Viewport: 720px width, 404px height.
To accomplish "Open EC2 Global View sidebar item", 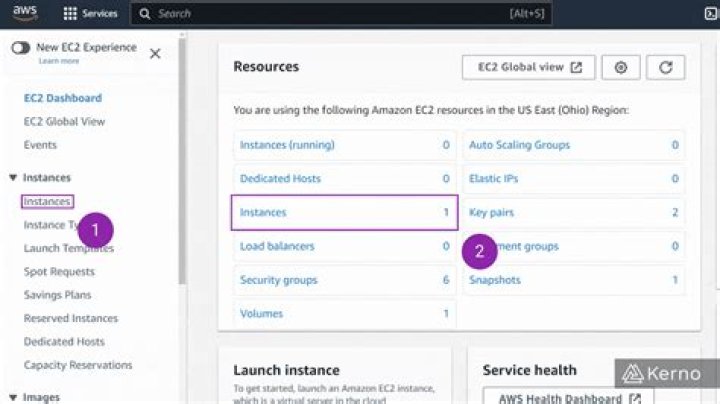I will (64, 122).
